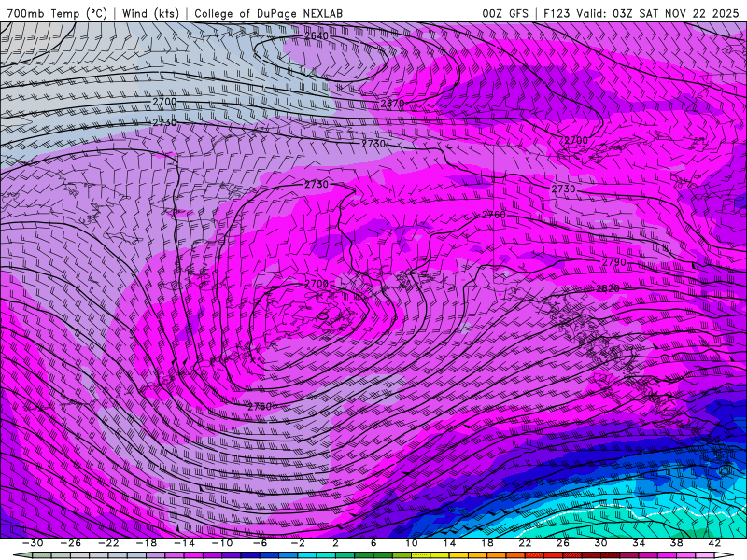747x560 pixels.
Task: Click the '00Z GFS' model run label
Action: click(505, 13)
